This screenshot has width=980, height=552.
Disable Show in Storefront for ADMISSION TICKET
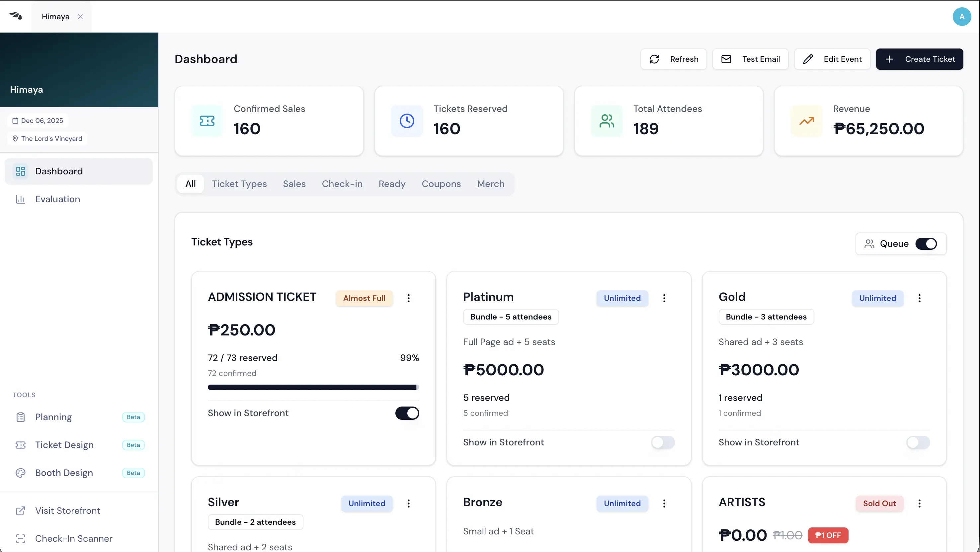coord(407,414)
